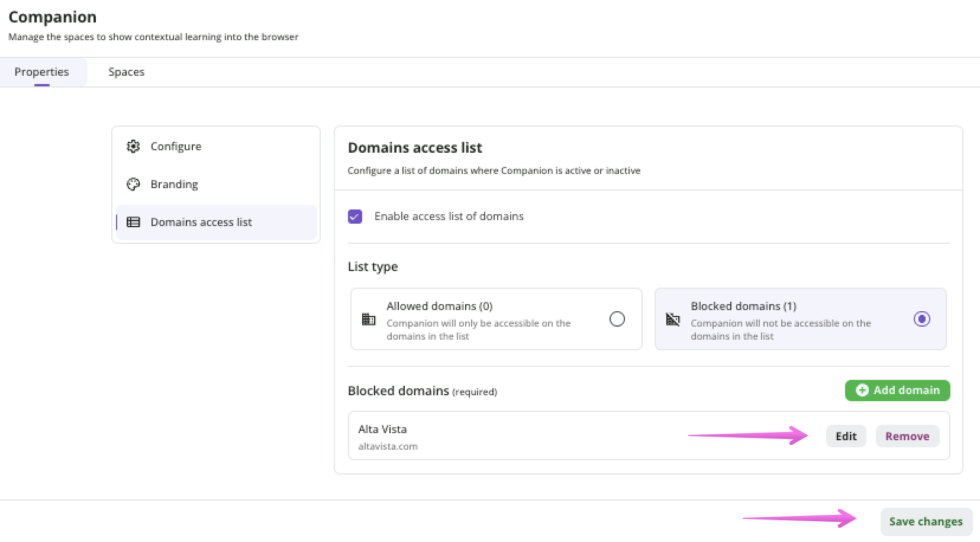The image size is (980, 542).
Task: Uncheck Enable access list of domains checkbox
Action: tap(355, 217)
